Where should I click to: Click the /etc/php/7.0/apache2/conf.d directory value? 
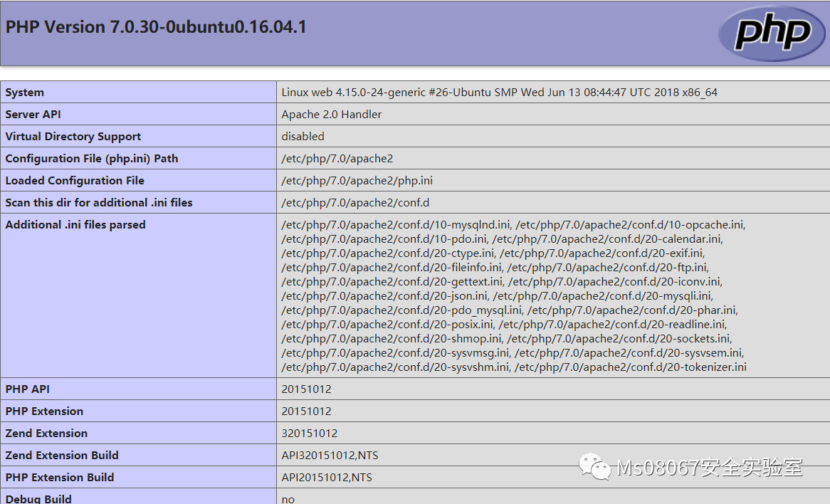(x=355, y=203)
